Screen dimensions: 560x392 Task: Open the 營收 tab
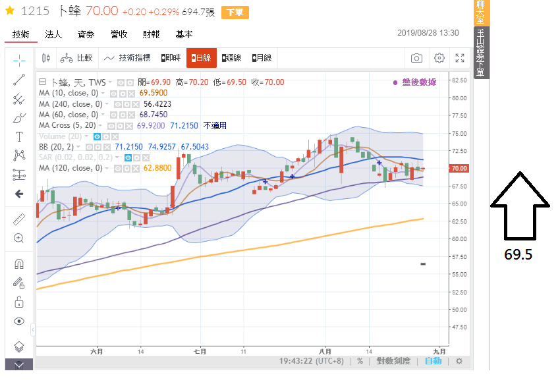(119, 35)
